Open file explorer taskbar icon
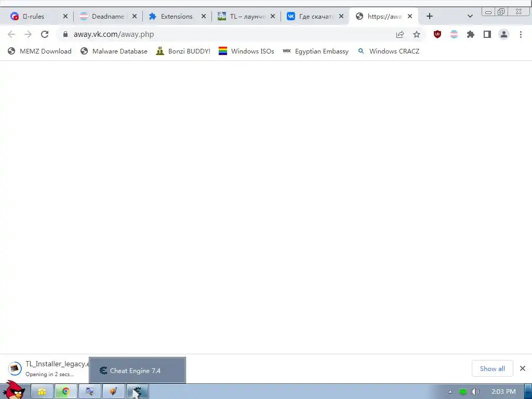The width and height of the screenshot is (532, 399). [42, 392]
